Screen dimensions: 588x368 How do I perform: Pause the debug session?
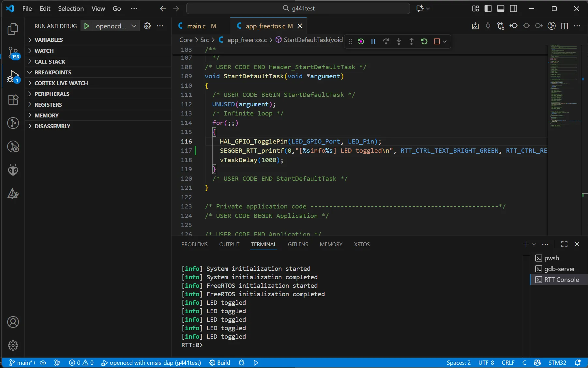coord(373,41)
